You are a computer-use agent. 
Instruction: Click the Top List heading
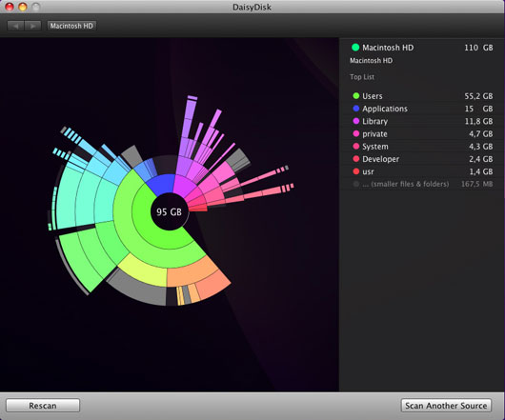(362, 77)
